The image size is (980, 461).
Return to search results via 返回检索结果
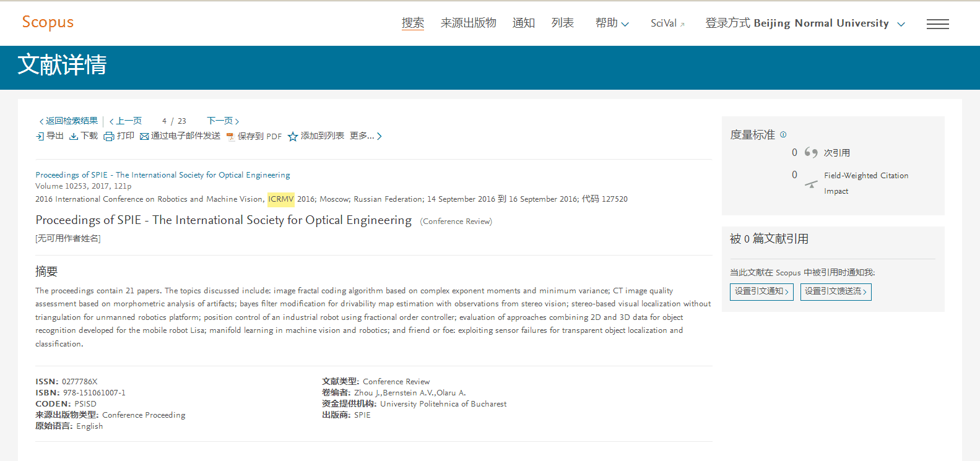coord(69,121)
